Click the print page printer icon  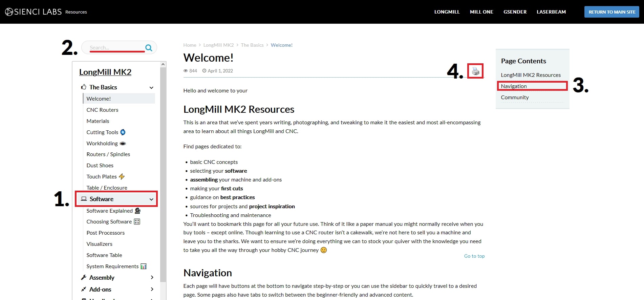[475, 71]
